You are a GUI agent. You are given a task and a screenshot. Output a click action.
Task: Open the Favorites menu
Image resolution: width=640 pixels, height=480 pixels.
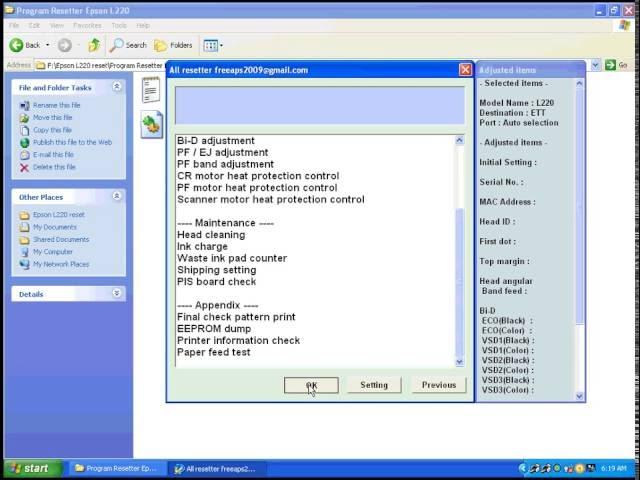pyautogui.click(x=87, y=25)
